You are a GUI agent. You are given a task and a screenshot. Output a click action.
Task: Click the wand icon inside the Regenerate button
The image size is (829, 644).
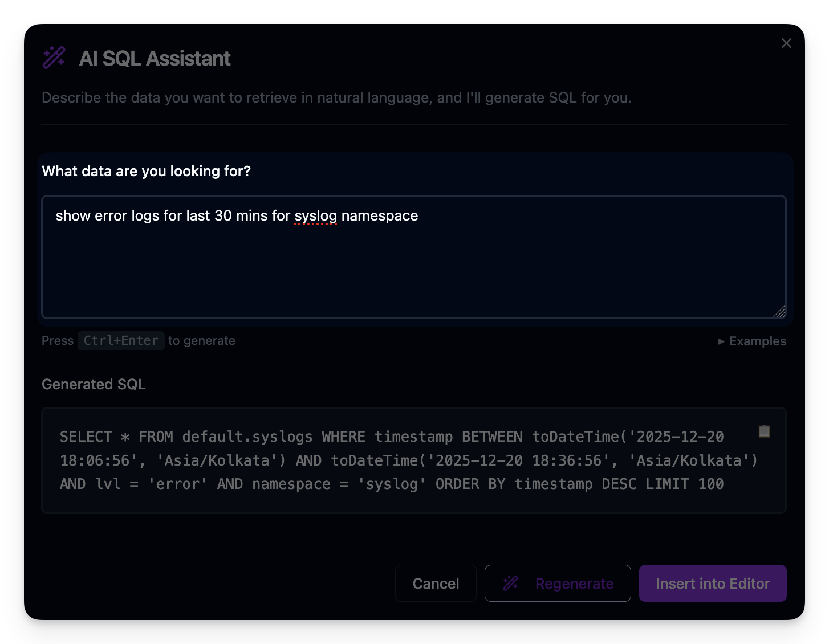coord(510,584)
